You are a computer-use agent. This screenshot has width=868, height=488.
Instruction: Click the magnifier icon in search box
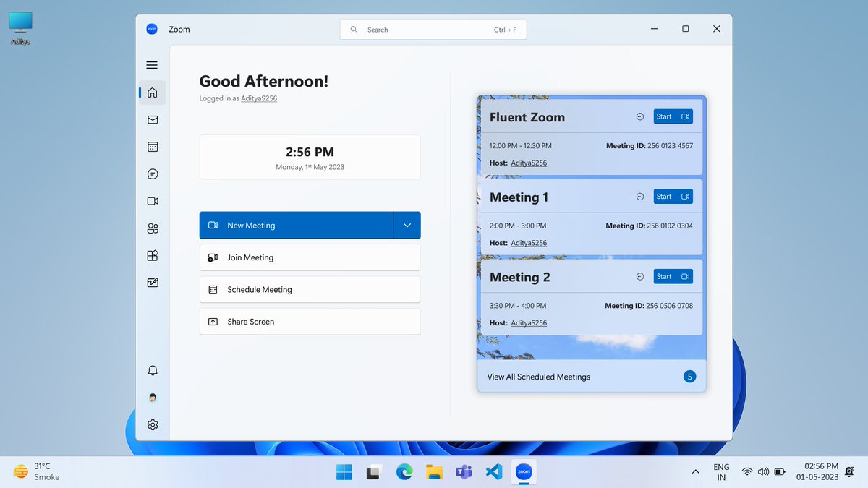pyautogui.click(x=354, y=30)
